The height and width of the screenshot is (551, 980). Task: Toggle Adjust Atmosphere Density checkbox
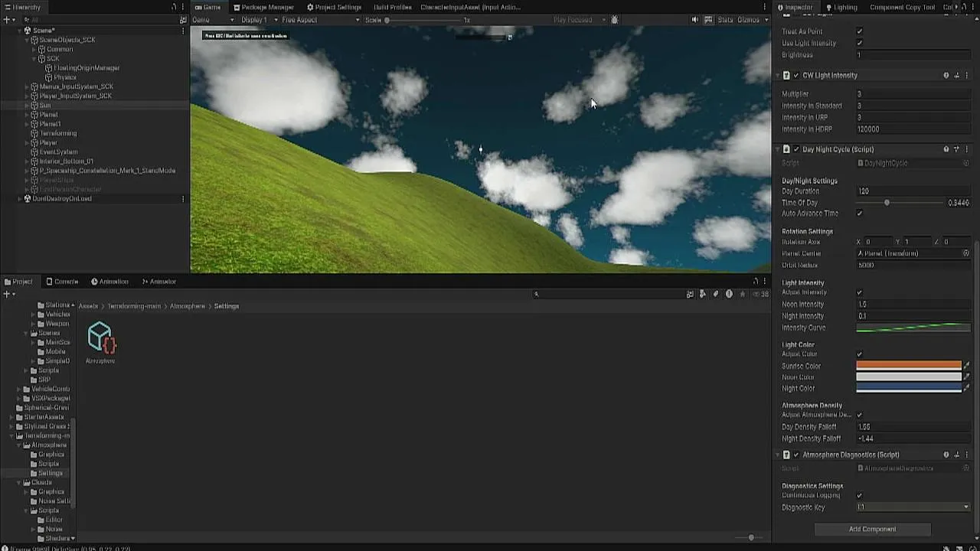tap(860, 415)
